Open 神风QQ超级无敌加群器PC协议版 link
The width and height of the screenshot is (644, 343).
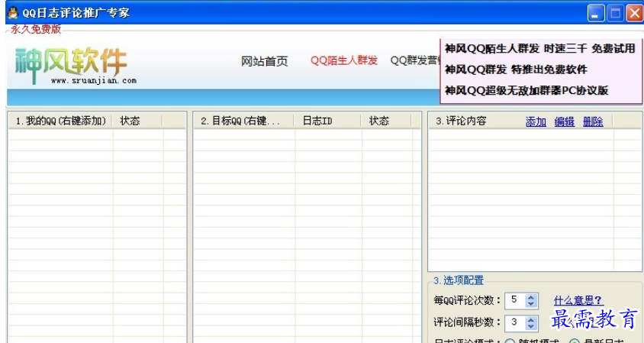click(x=526, y=90)
